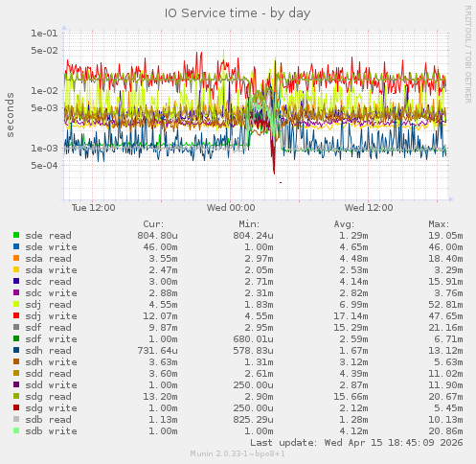The image size is (476, 464).
Task: Click sde read current value 804.80u
Action: 157,236
